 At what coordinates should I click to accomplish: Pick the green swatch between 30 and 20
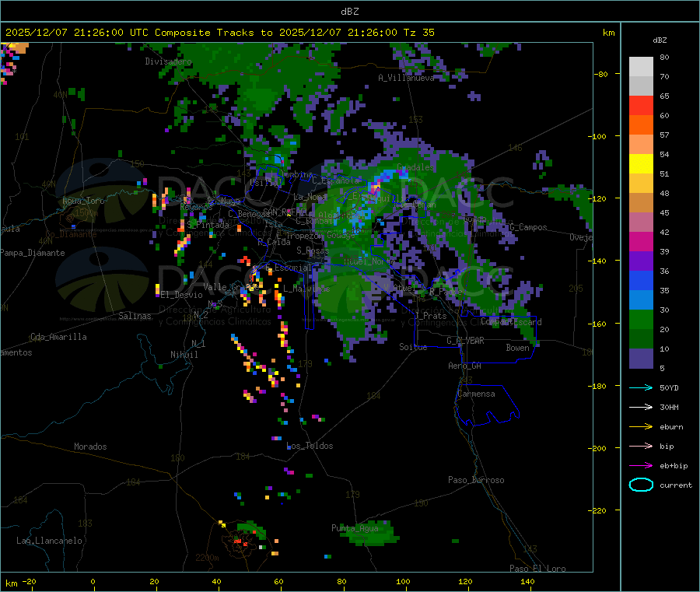[641, 319]
